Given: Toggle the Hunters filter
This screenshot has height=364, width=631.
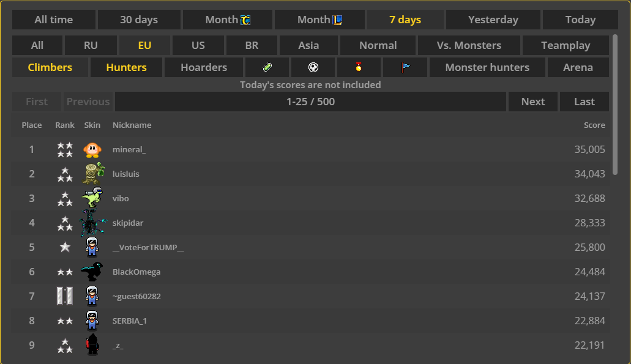Looking at the screenshot, I should pyautogui.click(x=126, y=67).
